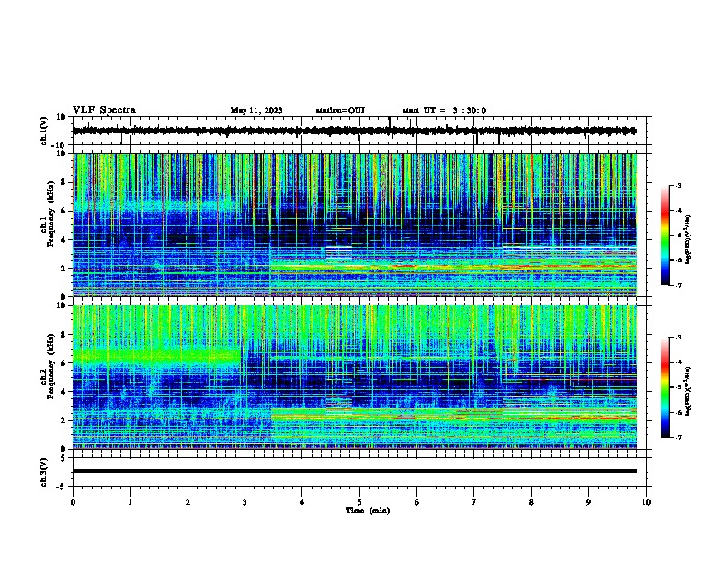Click the "-7" tick on ch.2 colorbar
This screenshot has width=728, height=563.
(678, 437)
